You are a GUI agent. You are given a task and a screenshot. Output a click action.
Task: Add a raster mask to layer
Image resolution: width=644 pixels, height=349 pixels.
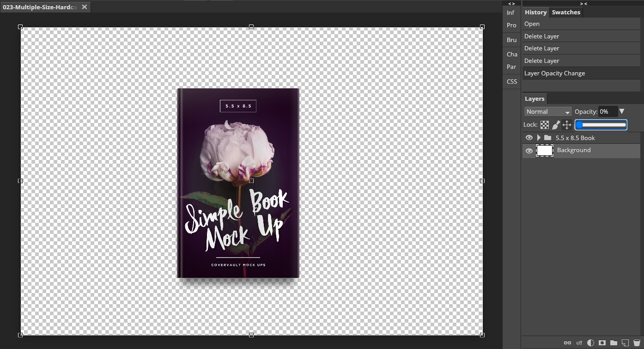(x=602, y=343)
